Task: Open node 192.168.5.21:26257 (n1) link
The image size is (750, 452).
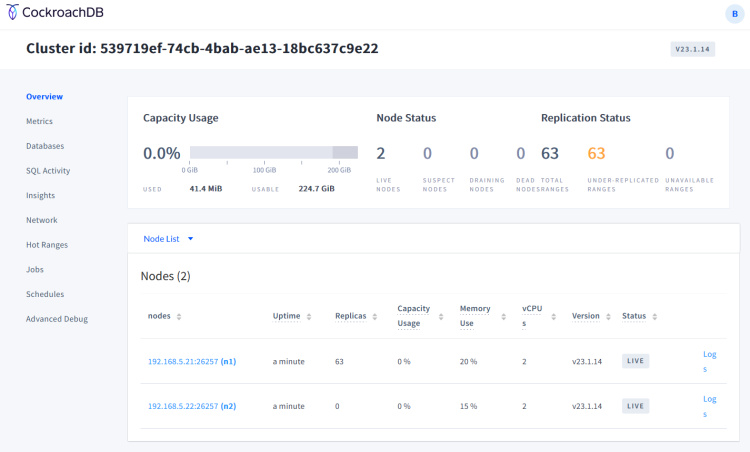Action: point(191,361)
